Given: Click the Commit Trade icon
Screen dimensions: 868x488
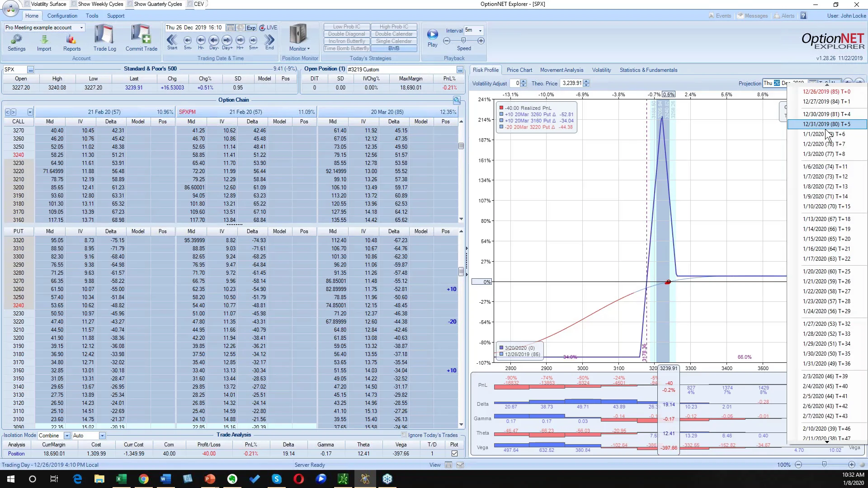Looking at the screenshot, I should [141, 35].
